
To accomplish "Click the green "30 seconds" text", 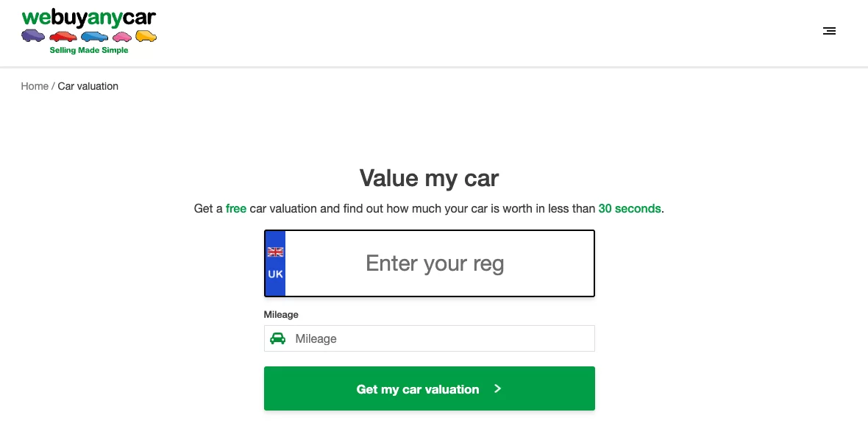I will coord(630,208).
